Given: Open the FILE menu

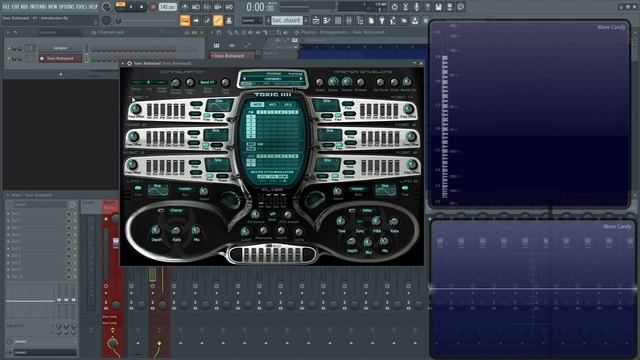Looking at the screenshot, I should pyautogui.click(x=7, y=7).
